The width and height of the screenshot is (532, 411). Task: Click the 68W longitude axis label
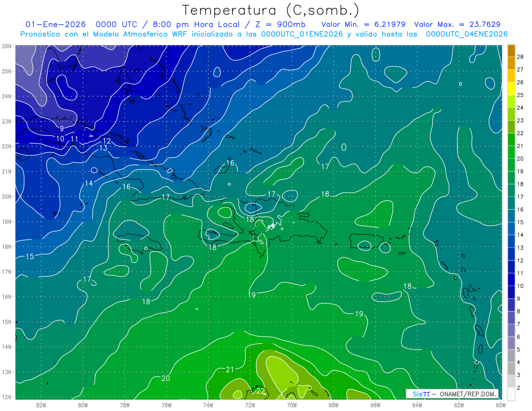pyautogui.click(x=333, y=404)
